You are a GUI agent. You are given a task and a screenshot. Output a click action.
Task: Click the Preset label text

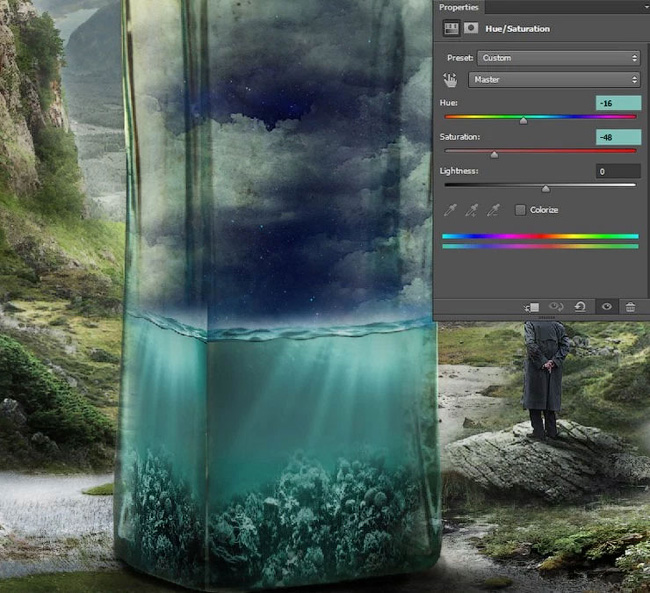[460, 58]
